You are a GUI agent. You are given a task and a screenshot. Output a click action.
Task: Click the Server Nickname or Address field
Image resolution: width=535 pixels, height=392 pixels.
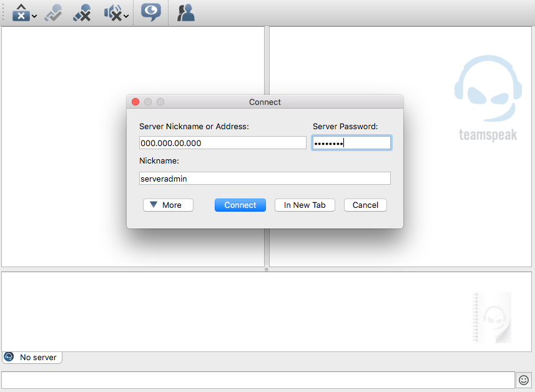[x=222, y=143]
